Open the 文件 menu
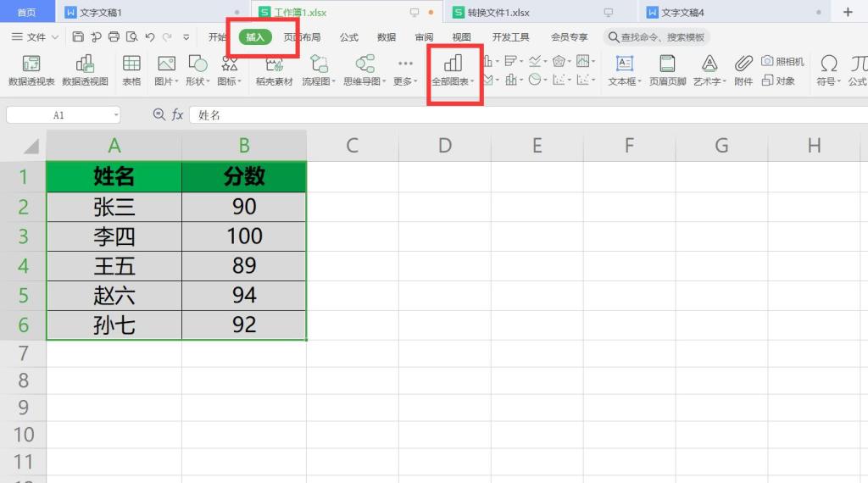This screenshot has width=868, height=483. pos(35,37)
